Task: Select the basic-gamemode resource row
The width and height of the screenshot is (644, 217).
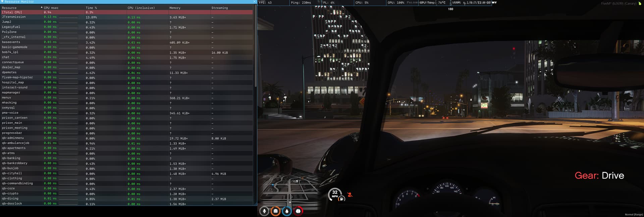Action: 127,47
